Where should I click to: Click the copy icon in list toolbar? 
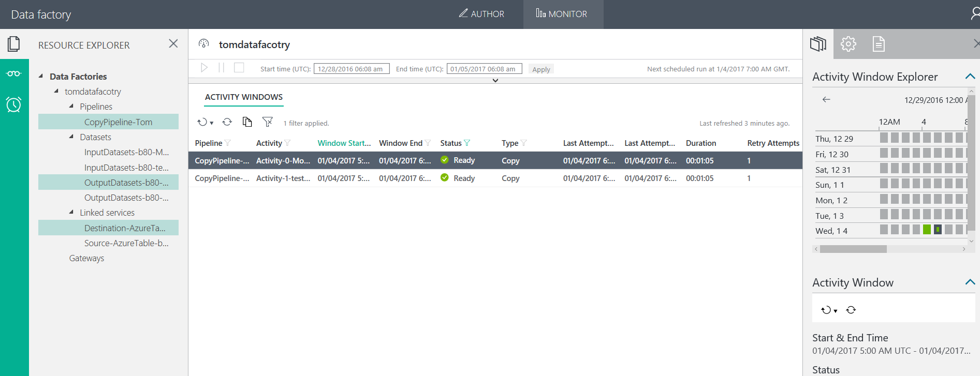(x=247, y=122)
